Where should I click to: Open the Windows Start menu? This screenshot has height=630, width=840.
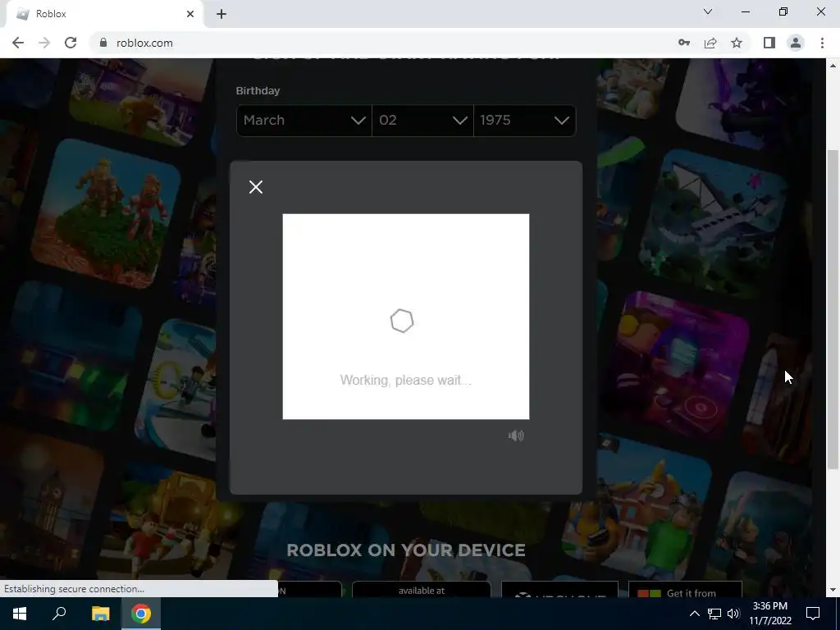(20, 614)
